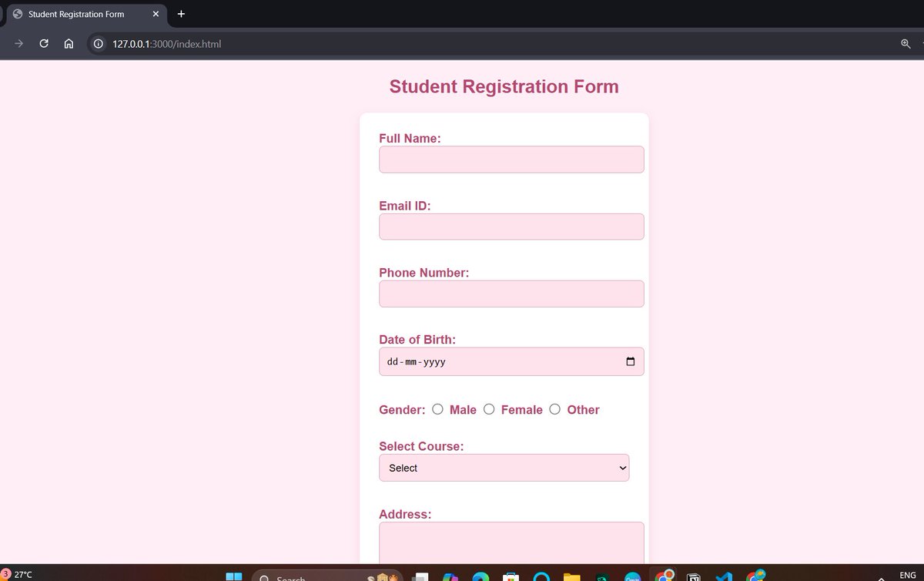Open a new browser tab with plus icon
Screen dimensions: 924x581
click(181, 14)
